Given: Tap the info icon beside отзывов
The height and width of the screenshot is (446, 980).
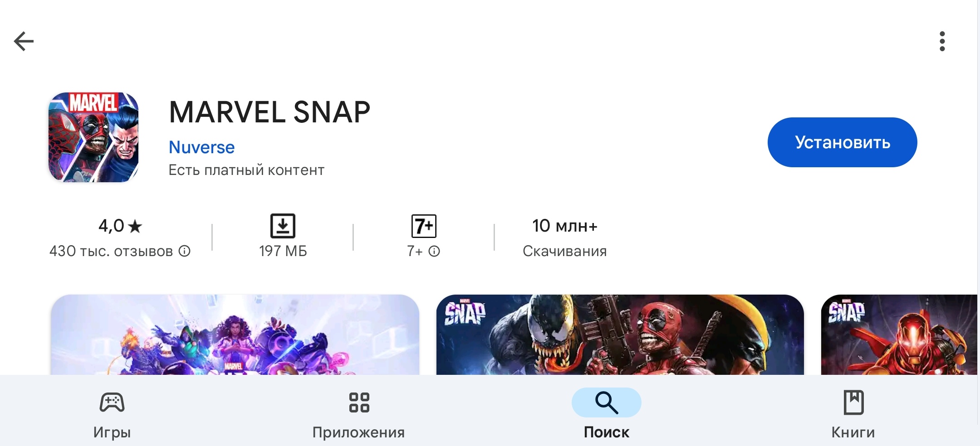Looking at the screenshot, I should 184,251.
